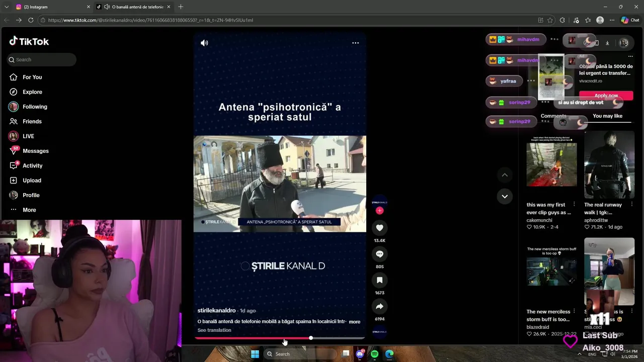The height and width of the screenshot is (362, 644).
Task: Open the Friends page
Action: click(x=32, y=121)
